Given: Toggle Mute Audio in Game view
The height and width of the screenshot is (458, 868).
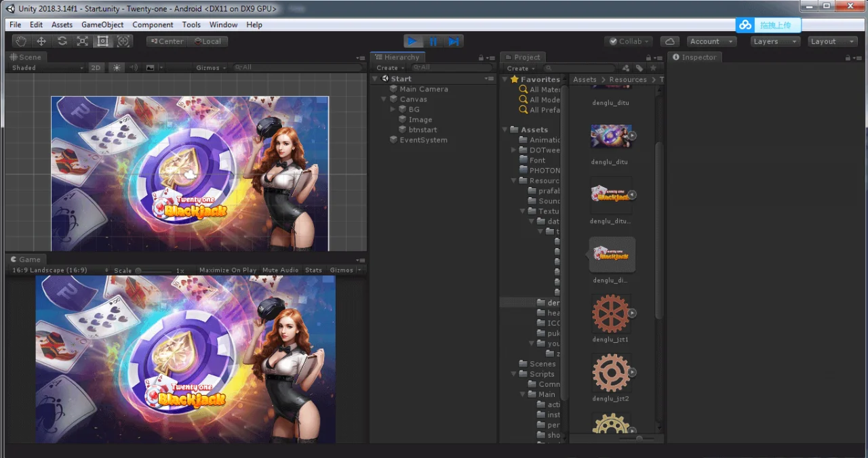Looking at the screenshot, I should (280, 270).
